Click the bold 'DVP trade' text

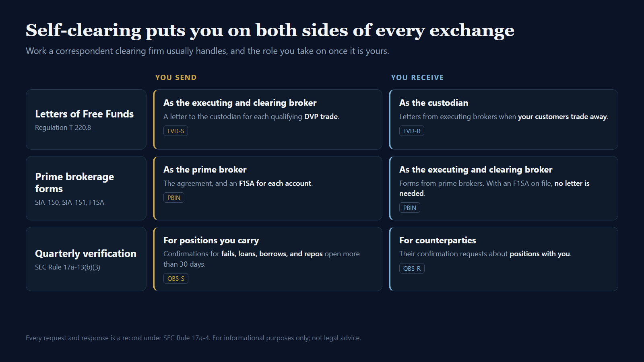(321, 117)
